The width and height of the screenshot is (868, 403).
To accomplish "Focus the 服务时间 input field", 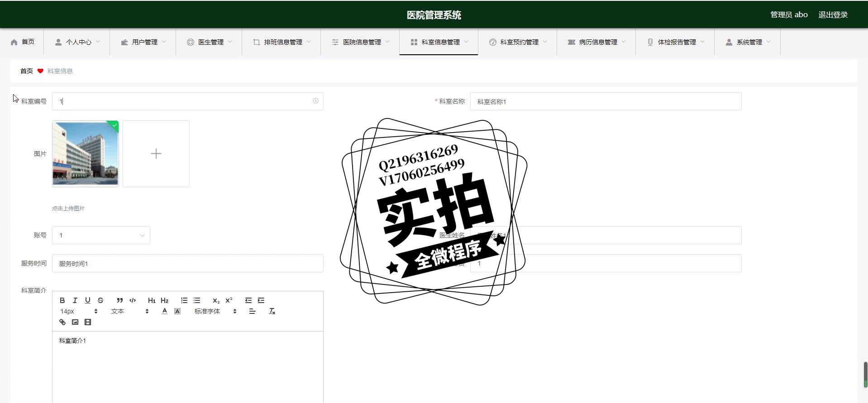I will coord(187,263).
